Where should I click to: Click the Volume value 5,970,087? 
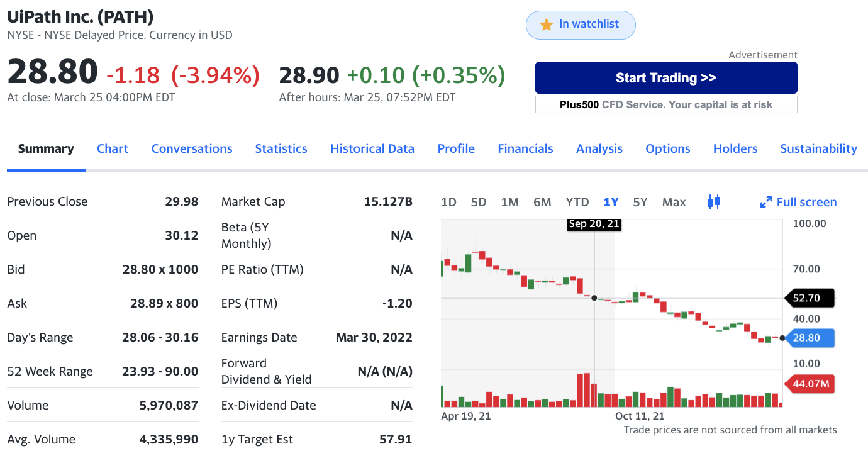pyautogui.click(x=169, y=406)
